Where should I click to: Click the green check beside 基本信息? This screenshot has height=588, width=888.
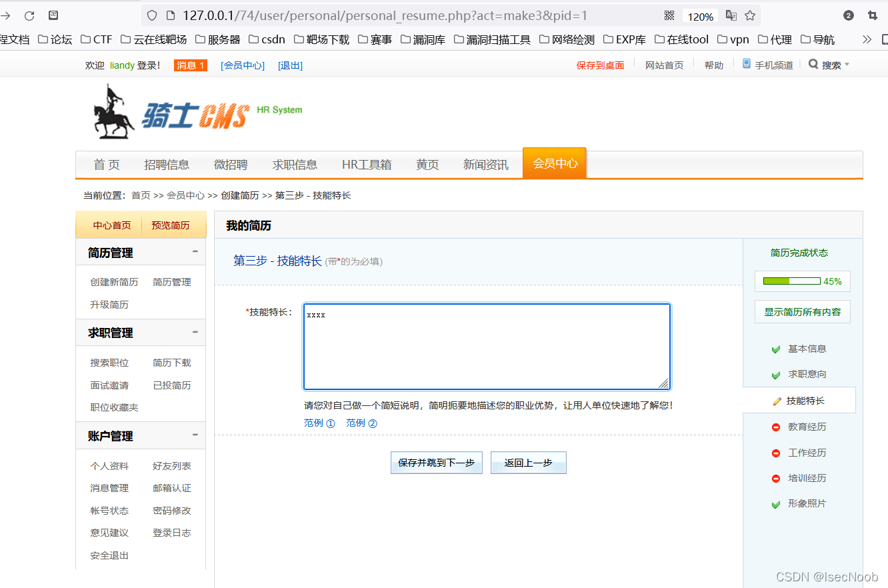[x=776, y=349]
